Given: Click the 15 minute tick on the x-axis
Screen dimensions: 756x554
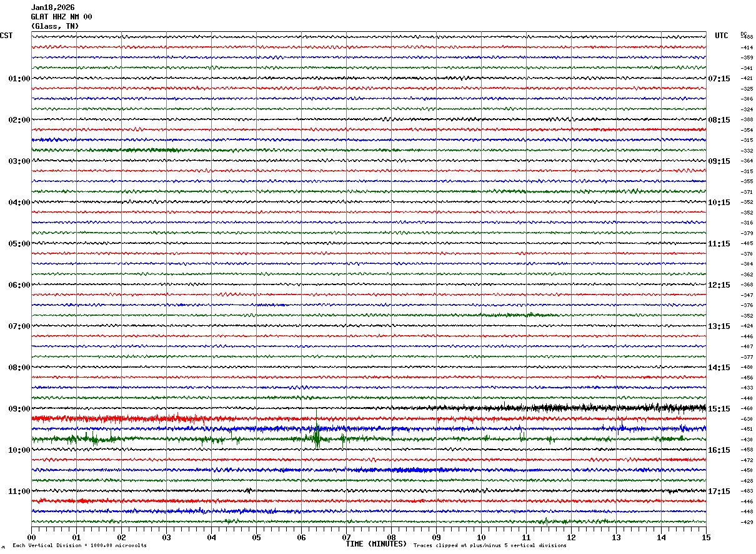Looking at the screenshot, I should [706, 537].
